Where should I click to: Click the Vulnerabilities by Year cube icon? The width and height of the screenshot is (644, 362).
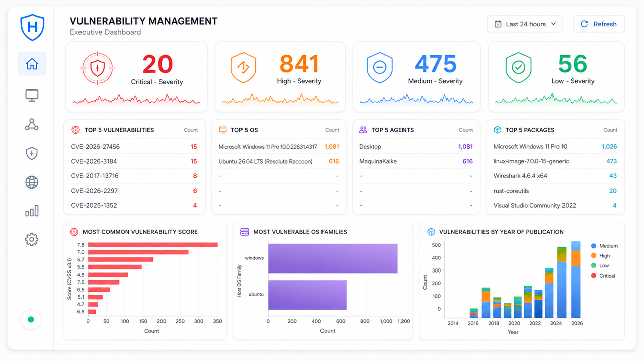(431, 232)
